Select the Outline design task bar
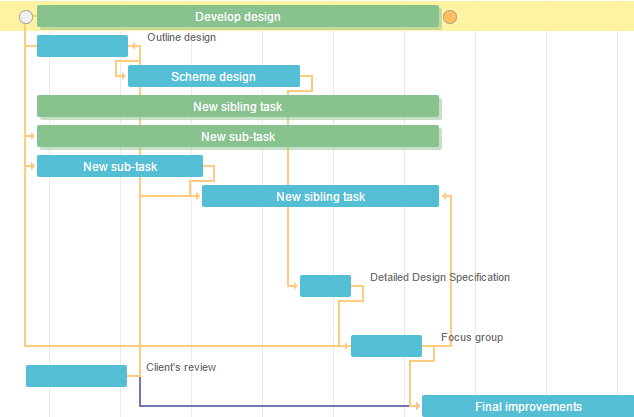 [82, 46]
